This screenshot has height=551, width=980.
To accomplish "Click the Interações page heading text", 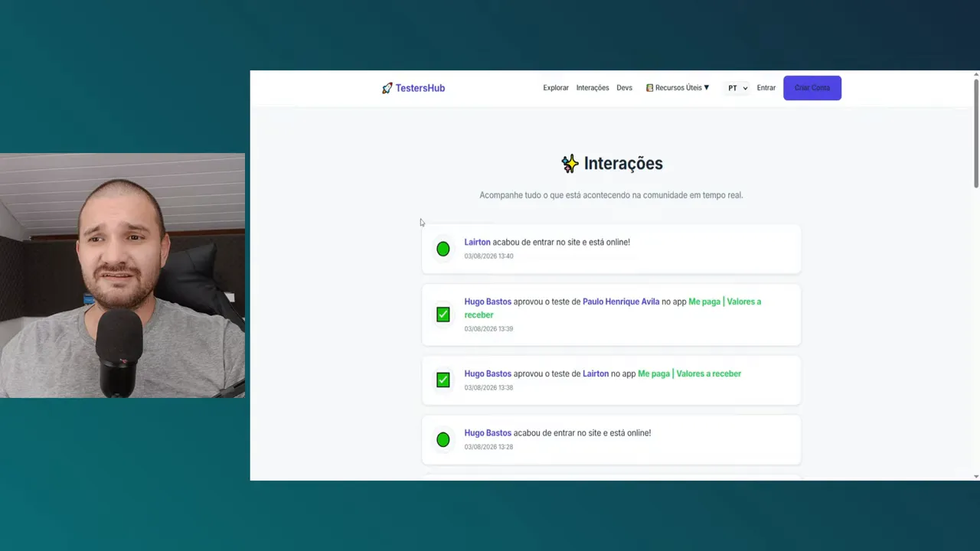I will point(623,163).
